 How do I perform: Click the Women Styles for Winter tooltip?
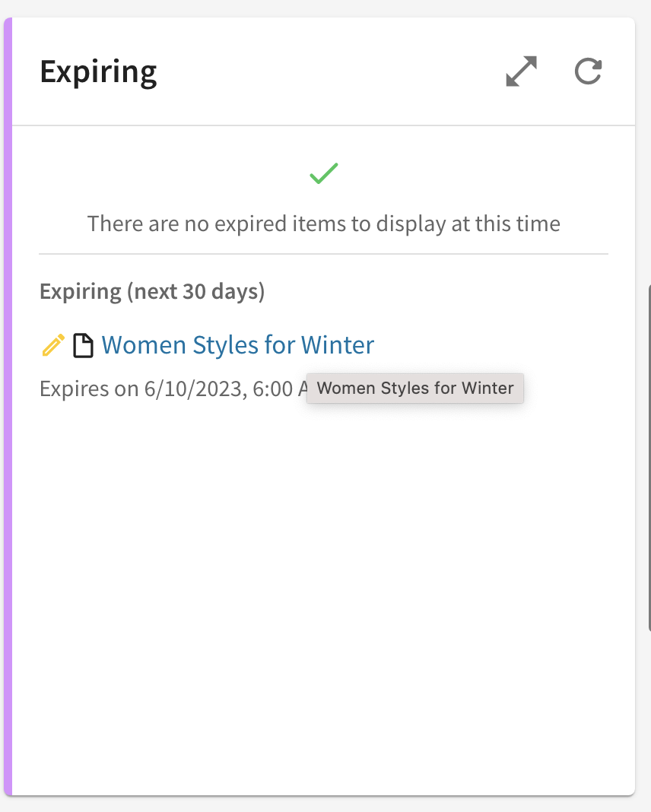coord(414,389)
